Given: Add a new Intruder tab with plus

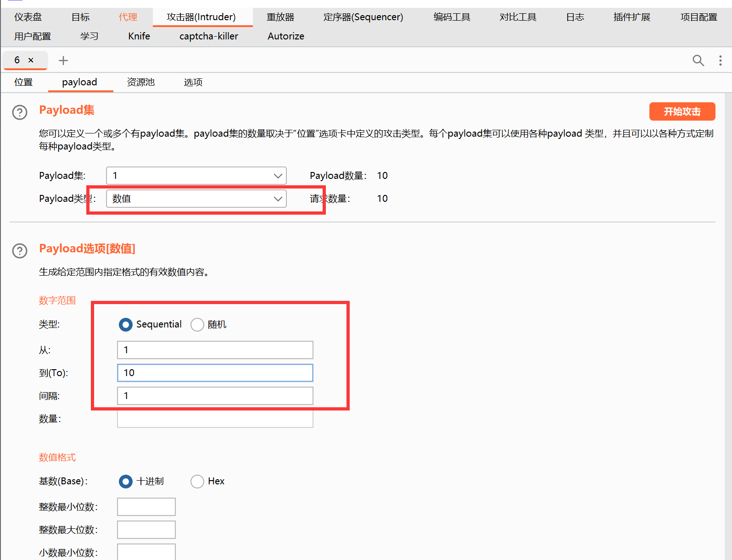Looking at the screenshot, I should click(63, 61).
